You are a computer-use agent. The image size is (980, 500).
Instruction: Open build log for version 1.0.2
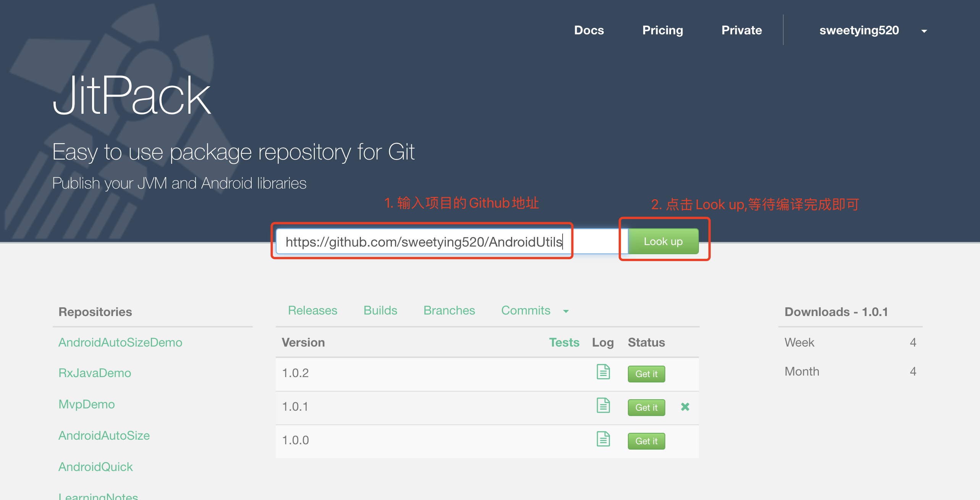603,372
